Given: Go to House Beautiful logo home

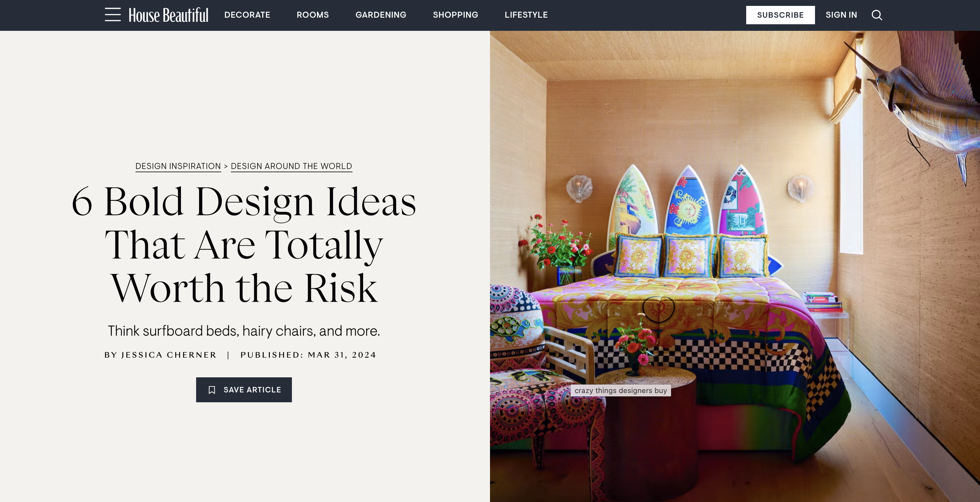Looking at the screenshot, I should 169,15.
